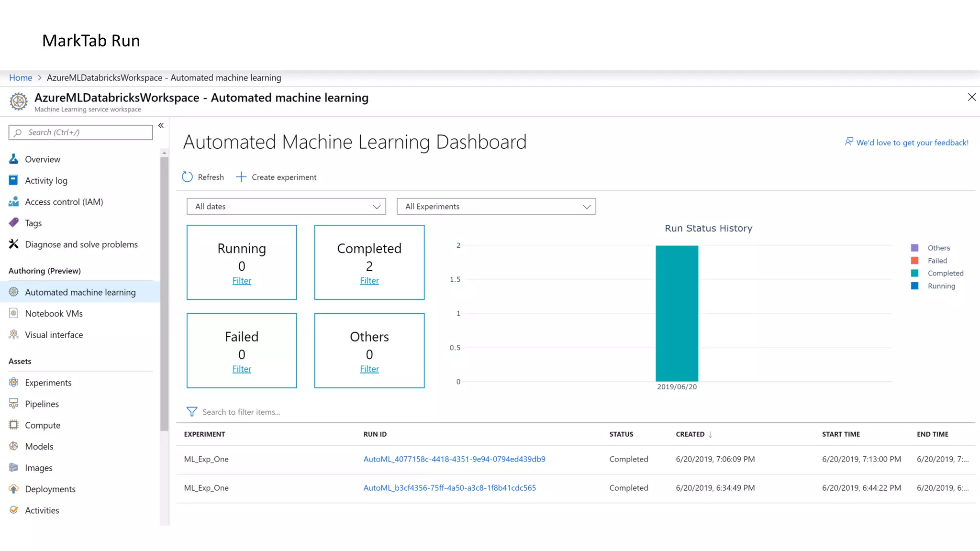Click Filter link under Completed

[369, 281]
